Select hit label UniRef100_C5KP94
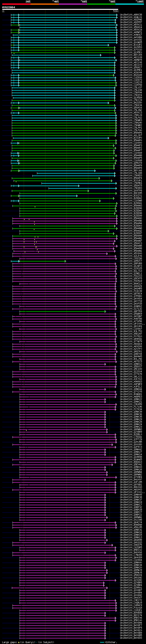 [x=131, y=93]
